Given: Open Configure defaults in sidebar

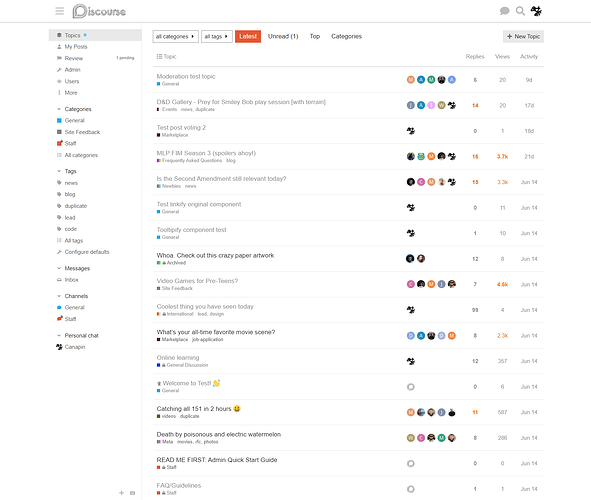Looking at the screenshot, I should pyautogui.click(x=87, y=252).
